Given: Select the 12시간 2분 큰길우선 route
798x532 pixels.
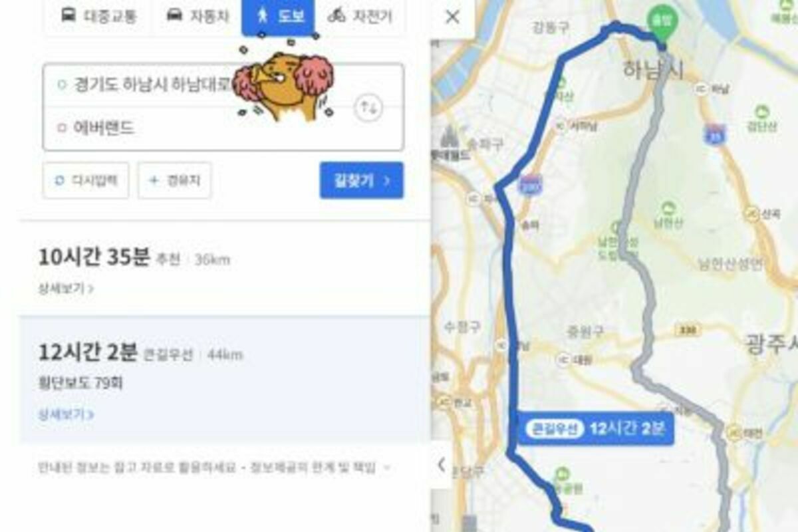Looking at the screenshot, I should point(225,379).
